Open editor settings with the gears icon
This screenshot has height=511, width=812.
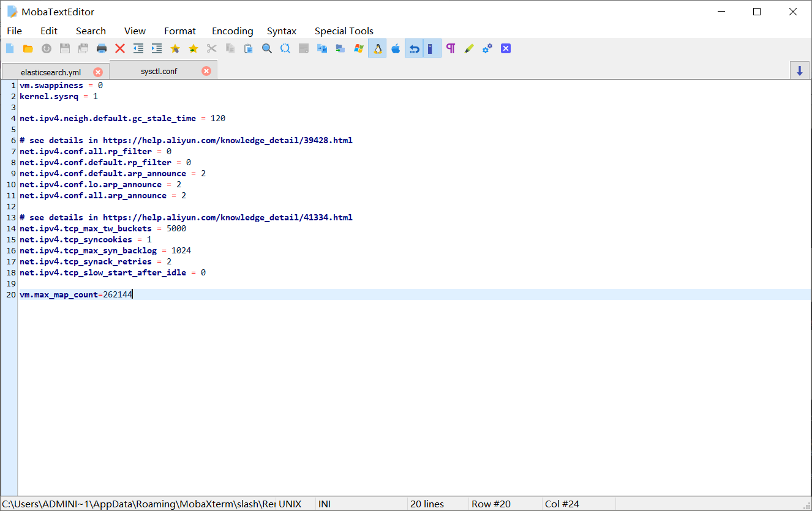(x=487, y=48)
